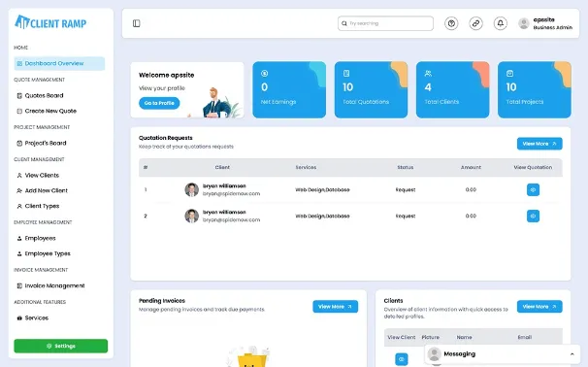Click row 2 Web Design,Database services

click(322, 217)
